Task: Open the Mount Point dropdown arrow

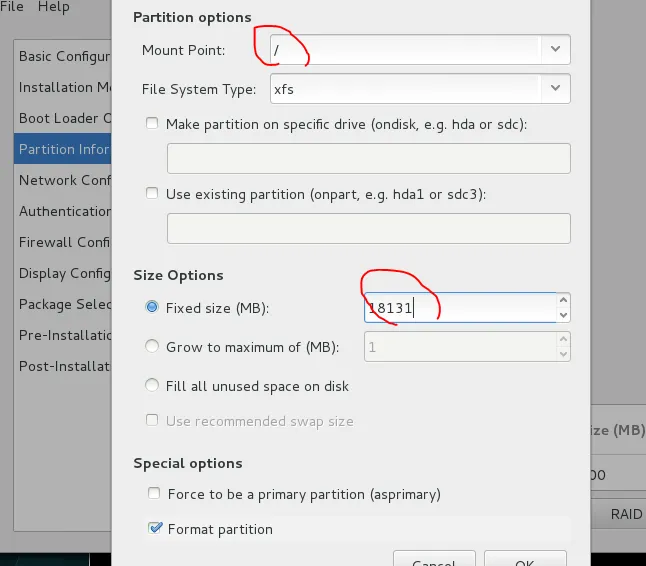Action: [556, 49]
